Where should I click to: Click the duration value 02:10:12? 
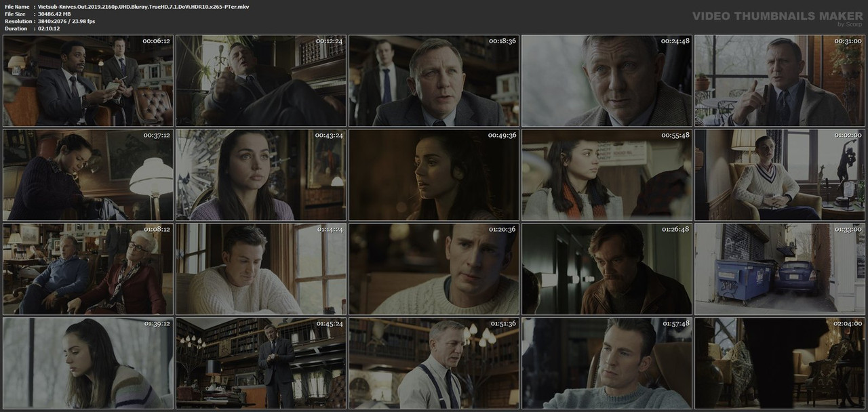51,28
